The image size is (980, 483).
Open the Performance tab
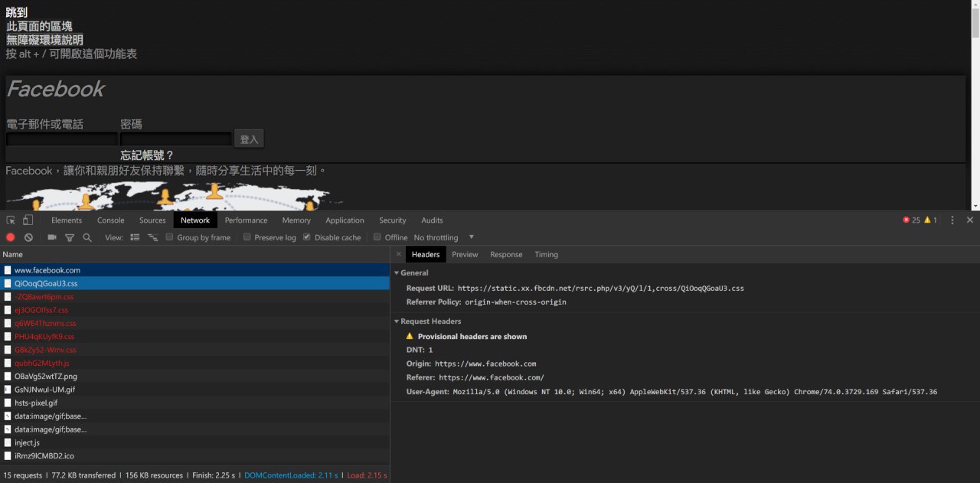point(246,220)
